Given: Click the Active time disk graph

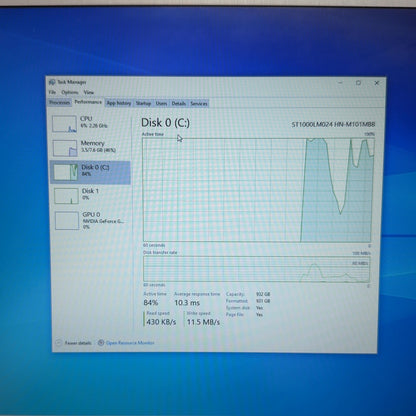Looking at the screenshot, I should (x=257, y=190).
